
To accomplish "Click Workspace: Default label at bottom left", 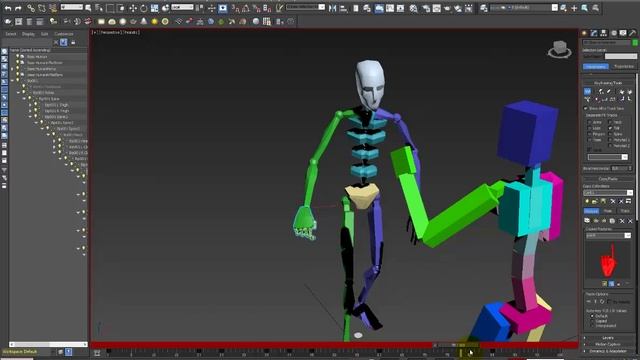I will [x=20, y=352].
